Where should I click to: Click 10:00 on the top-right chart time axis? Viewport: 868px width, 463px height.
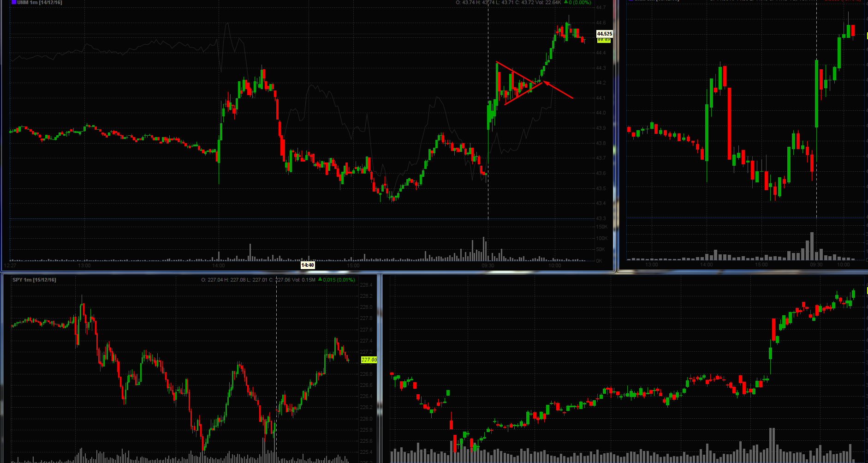[x=844, y=265]
